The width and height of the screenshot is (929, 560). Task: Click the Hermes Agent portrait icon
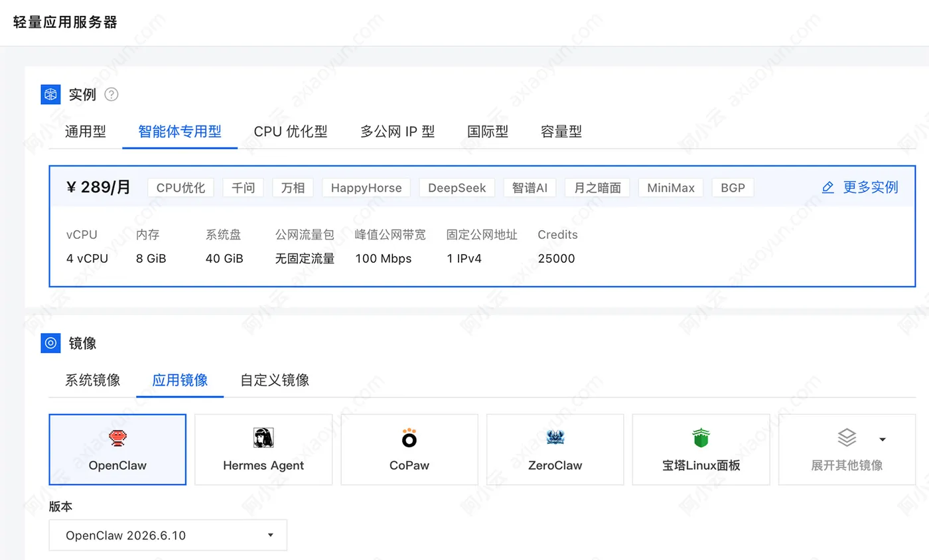pos(263,437)
